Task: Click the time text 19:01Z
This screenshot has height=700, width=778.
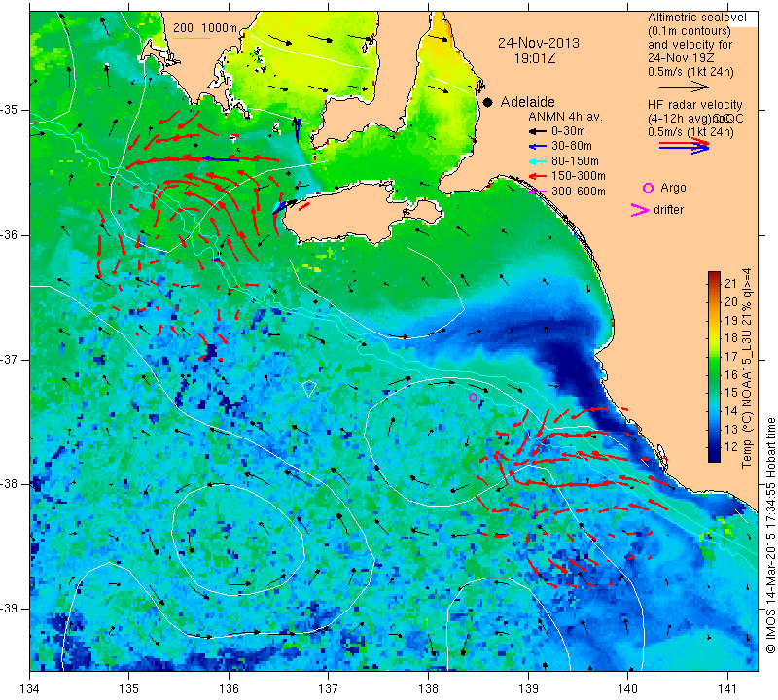Action: (x=534, y=58)
